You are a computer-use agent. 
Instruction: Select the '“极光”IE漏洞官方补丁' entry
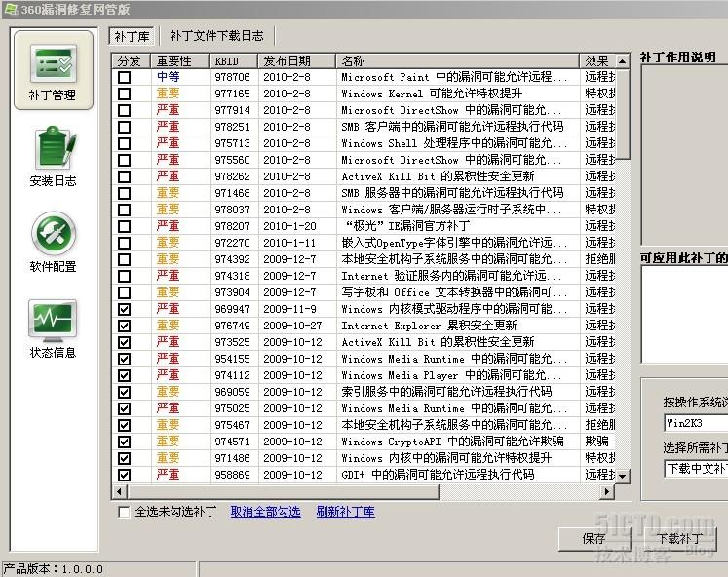pos(407,226)
